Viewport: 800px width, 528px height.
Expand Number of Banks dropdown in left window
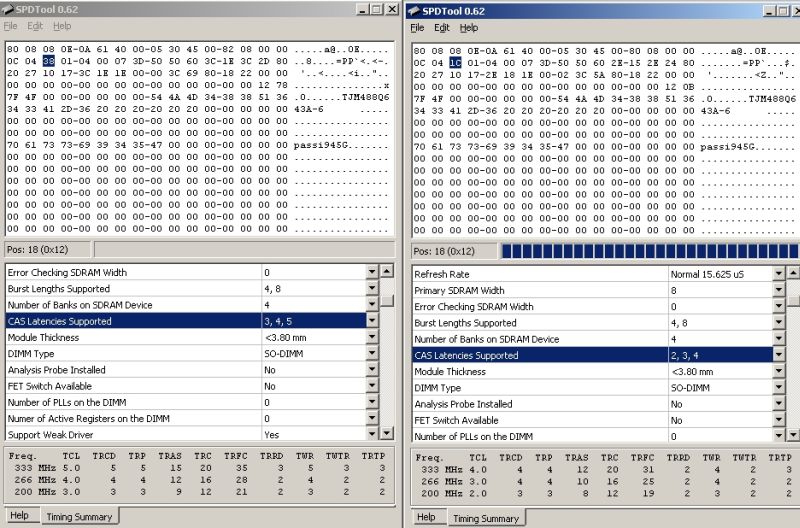pyautogui.click(x=372, y=305)
